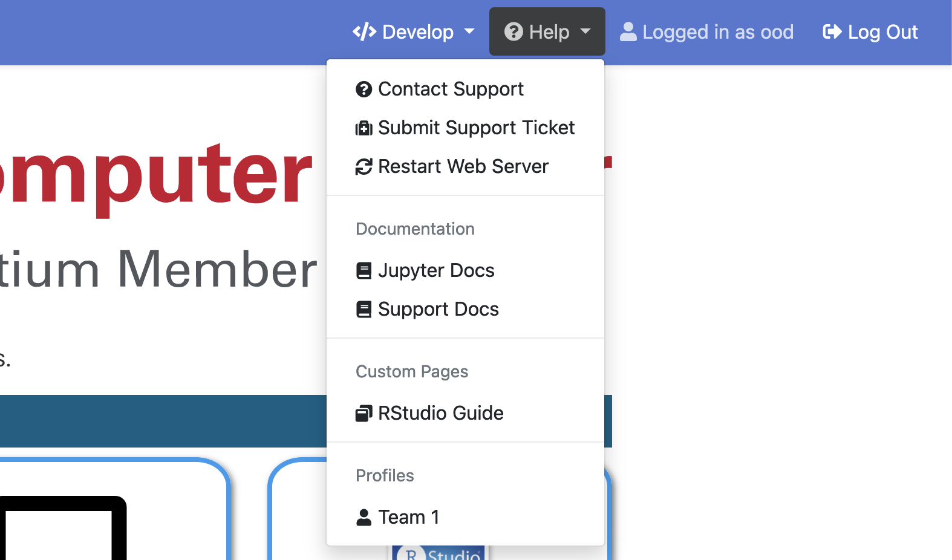Expand the Develop dropdown caret
Screen dimensions: 952x560
click(x=469, y=31)
